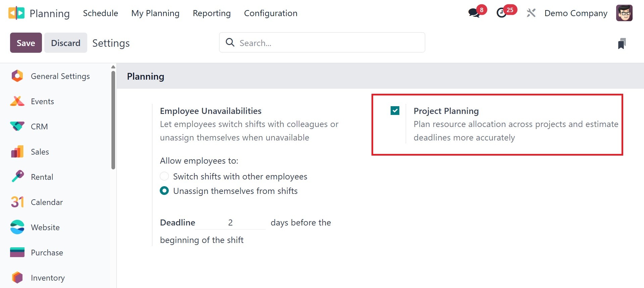Viewport: 644px width, 288px height.
Task: Open the activities clock icon
Action: click(x=502, y=13)
